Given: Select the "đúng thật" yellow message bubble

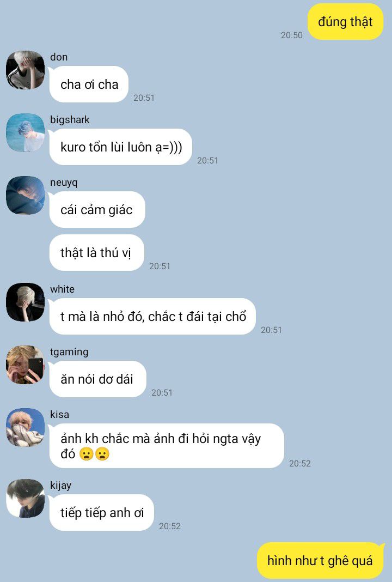Looking at the screenshot, I should [345, 22].
